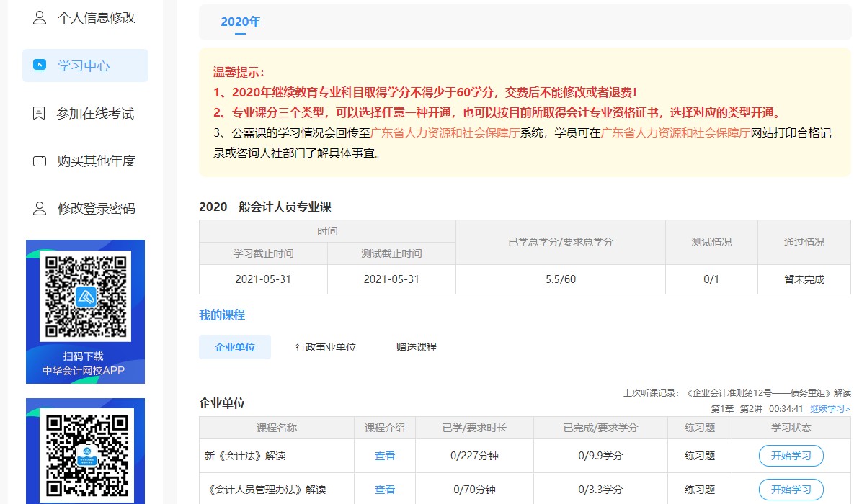The height and width of the screenshot is (504, 867).
Task: Click the 2020年 year selector
Action: pyautogui.click(x=241, y=22)
